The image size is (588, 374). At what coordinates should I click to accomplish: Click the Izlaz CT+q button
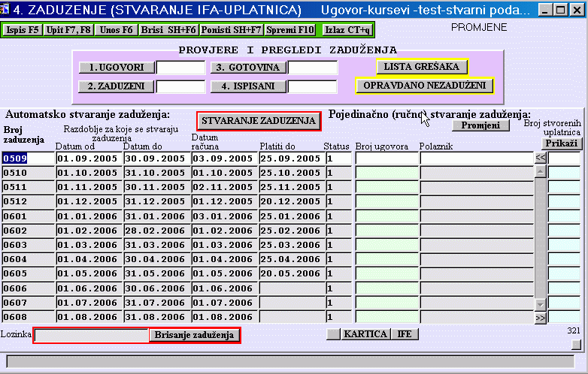[x=347, y=29]
